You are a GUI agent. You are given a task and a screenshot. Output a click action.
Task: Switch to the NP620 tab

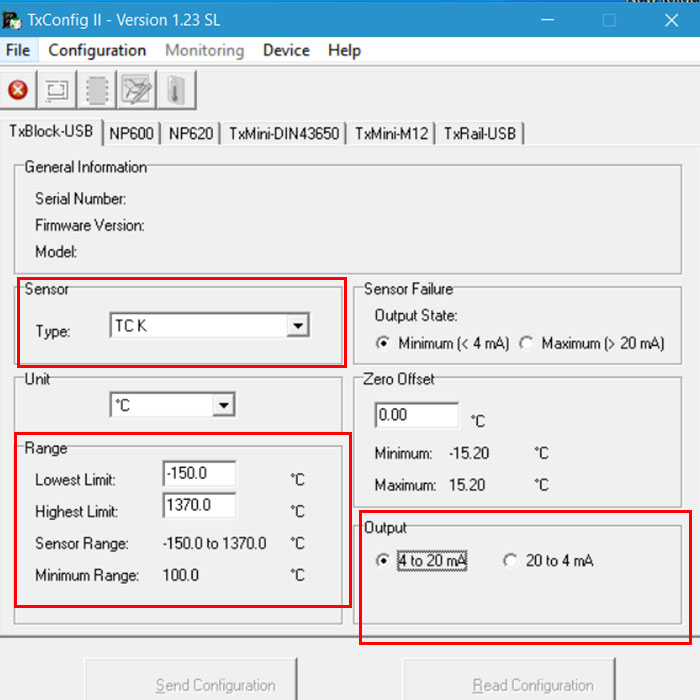tap(191, 133)
